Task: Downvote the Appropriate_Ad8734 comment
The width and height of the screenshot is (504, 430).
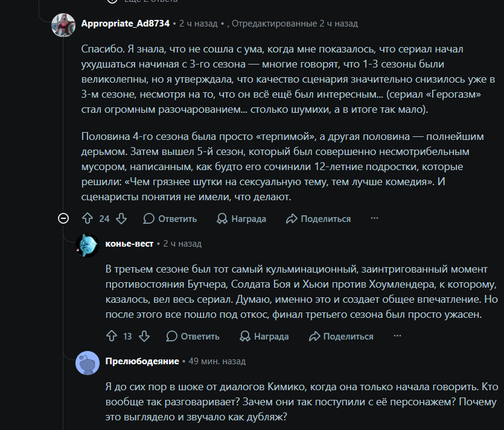Action: point(121,219)
